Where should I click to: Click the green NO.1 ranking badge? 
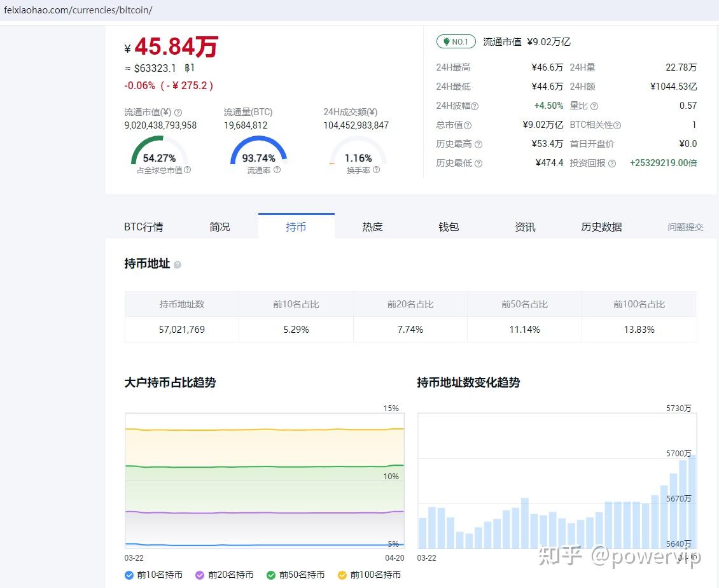coord(455,41)
